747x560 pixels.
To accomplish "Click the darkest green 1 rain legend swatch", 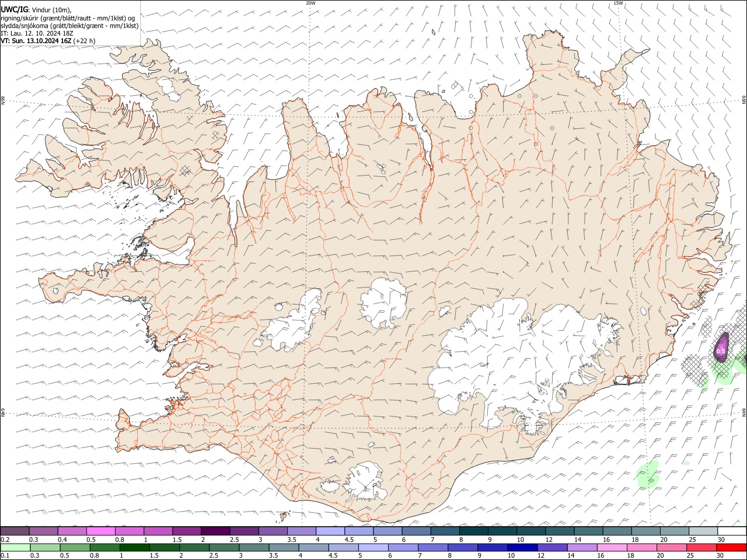I will coord(134,547).
